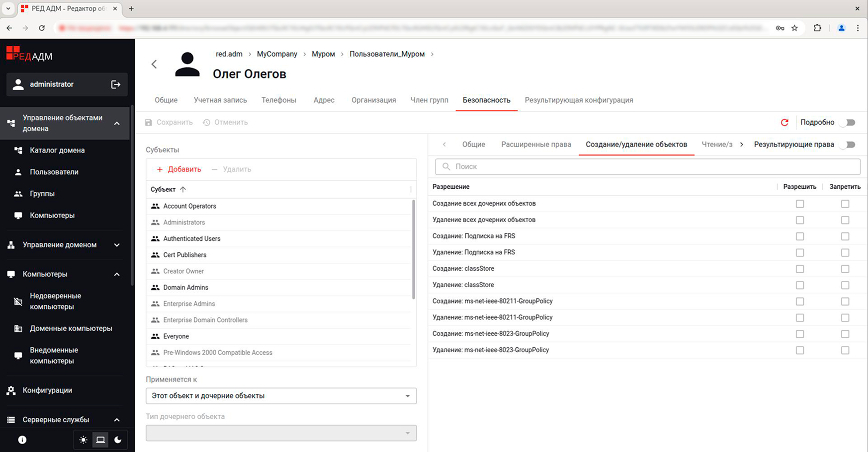
Task: Open the Тип дочернего объекта dropdown
Action: point(281,433)
